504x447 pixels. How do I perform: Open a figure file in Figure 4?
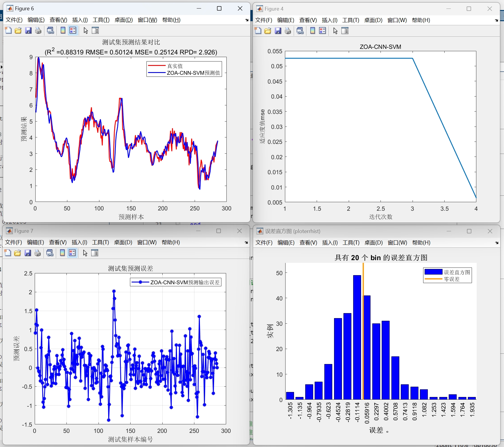coord(268,30)
